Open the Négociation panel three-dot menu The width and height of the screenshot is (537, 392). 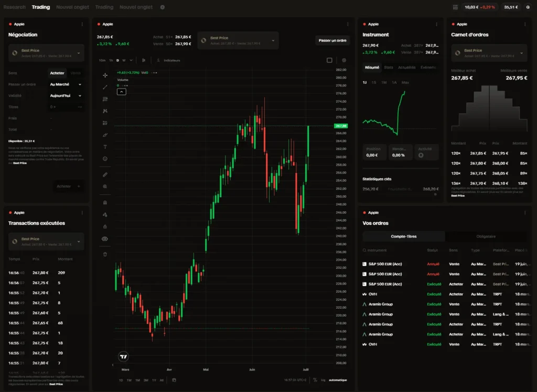[82, 24]
